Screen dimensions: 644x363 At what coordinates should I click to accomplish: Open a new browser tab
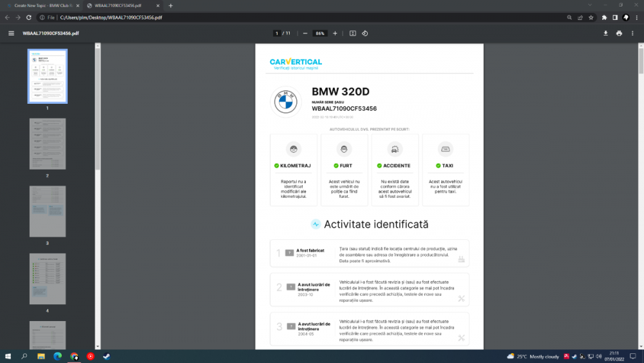171,6
